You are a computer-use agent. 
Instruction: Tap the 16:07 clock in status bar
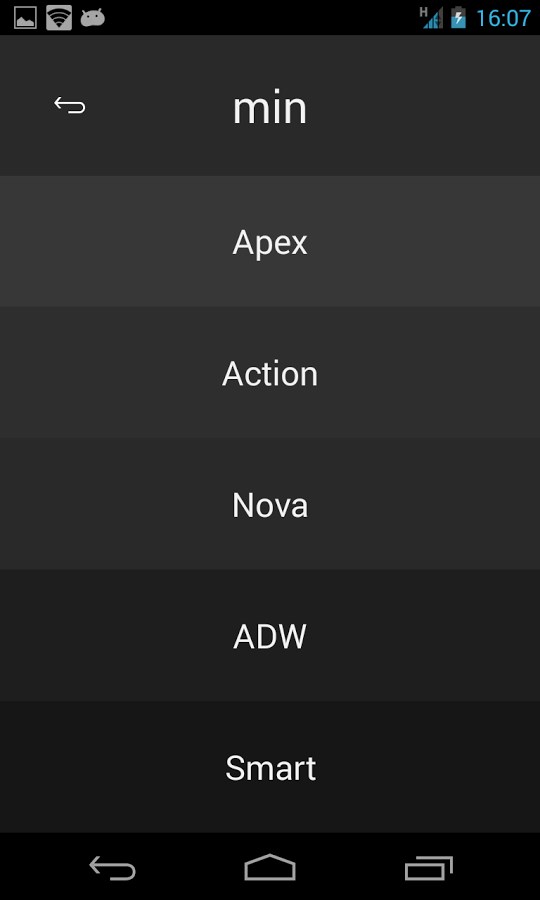pyautogui.click(x=503, y=18)
